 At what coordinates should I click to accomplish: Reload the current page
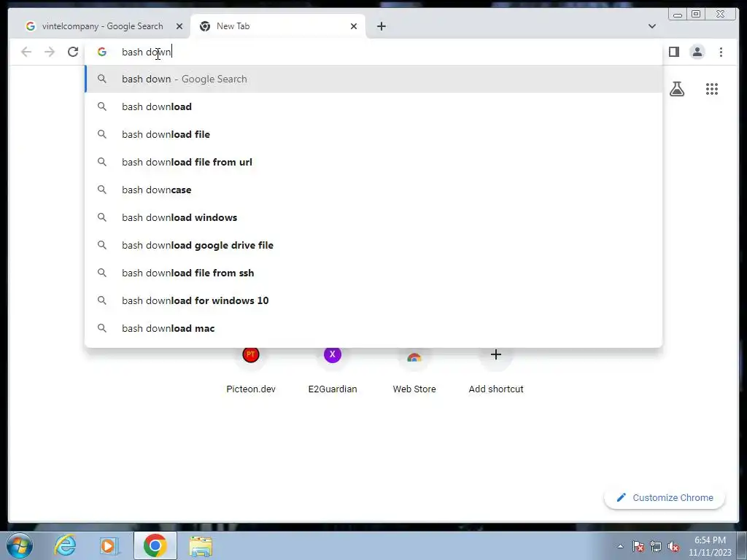pos(73,52)
